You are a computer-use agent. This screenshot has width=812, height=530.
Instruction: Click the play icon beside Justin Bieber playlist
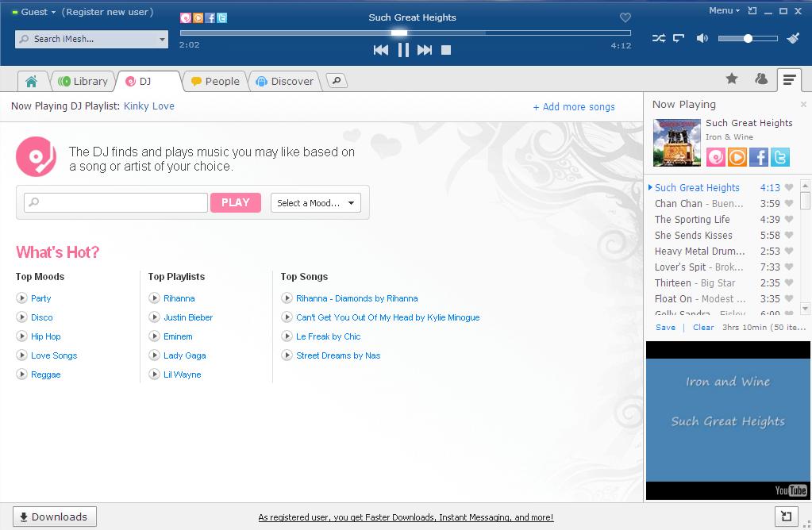click(154, 317)
